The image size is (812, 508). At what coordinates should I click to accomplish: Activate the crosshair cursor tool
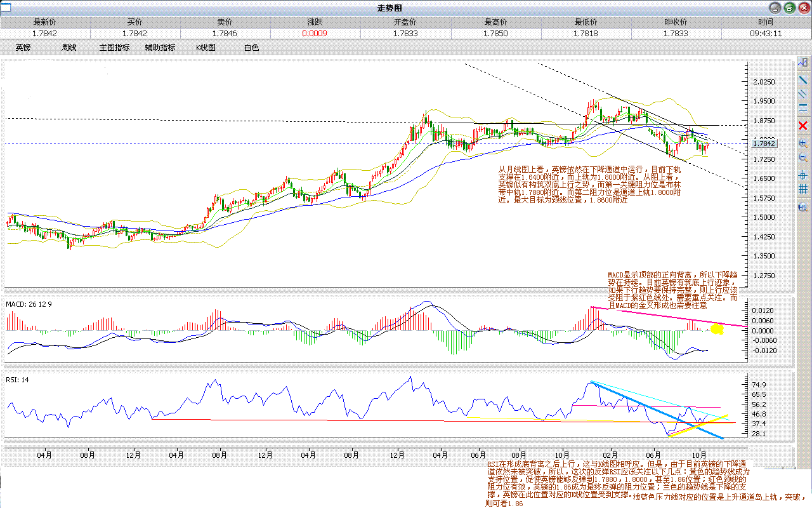click(x=803, y=175)
